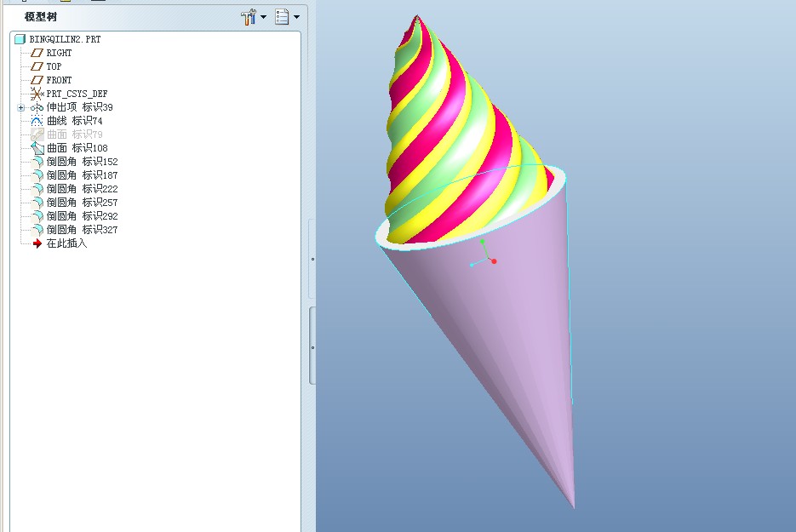
Task: Select 倒圆角 标识152 label
Action: click(83, 162)
